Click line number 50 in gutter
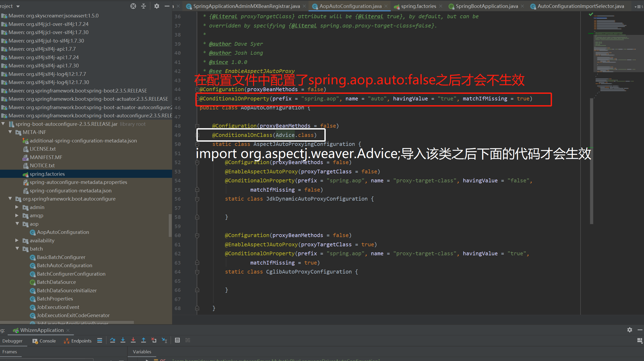 178,144
